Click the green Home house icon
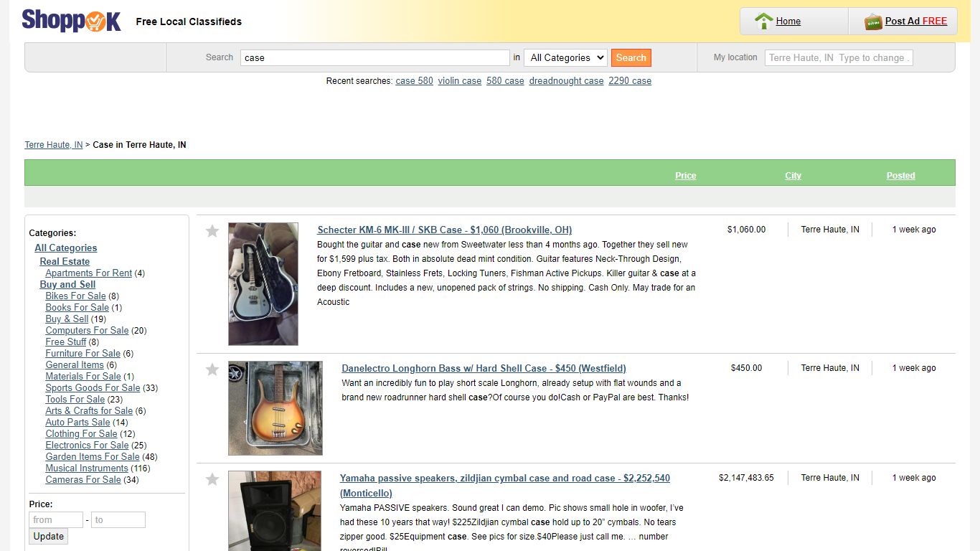This screenshot has height=551, width=980. click(x=763, y=22)
